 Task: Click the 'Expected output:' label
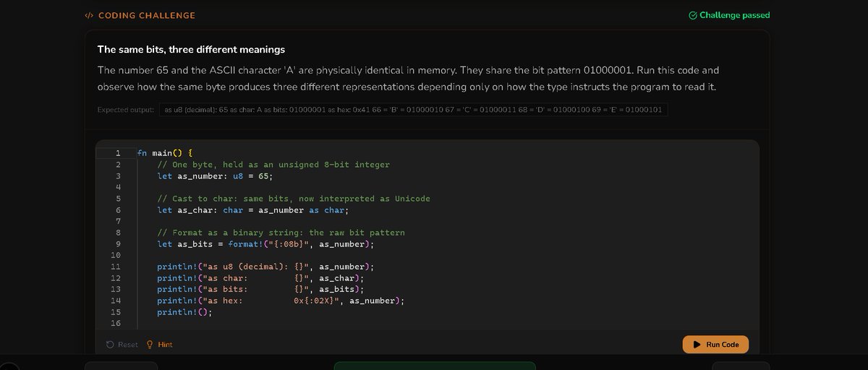pyautogui.click(x=126, y=110)
